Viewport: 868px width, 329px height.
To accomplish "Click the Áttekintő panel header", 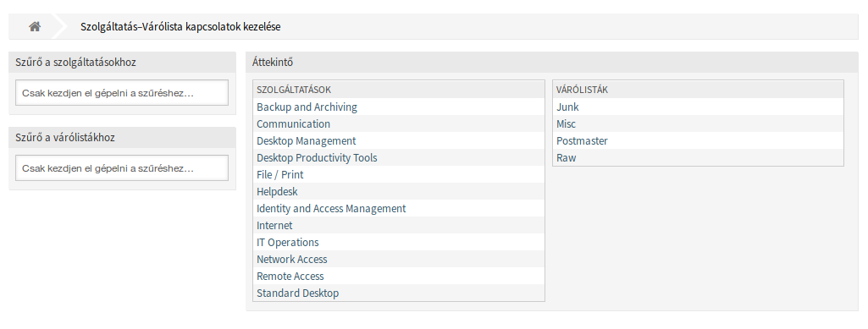I will click(552, 63).
